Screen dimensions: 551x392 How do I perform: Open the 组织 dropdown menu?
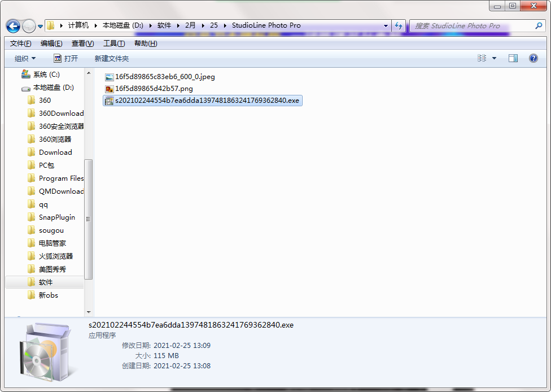click(x=25, y=58)
